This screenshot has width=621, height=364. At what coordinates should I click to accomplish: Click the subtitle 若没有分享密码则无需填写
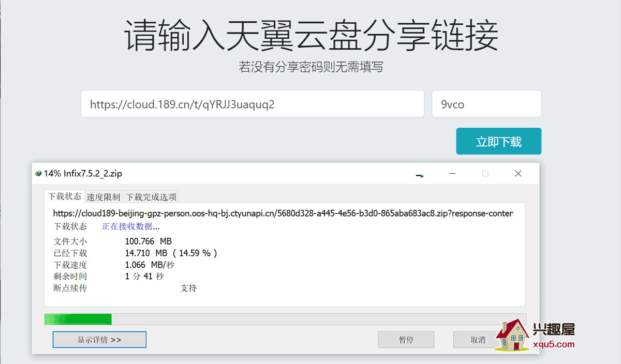311,67
